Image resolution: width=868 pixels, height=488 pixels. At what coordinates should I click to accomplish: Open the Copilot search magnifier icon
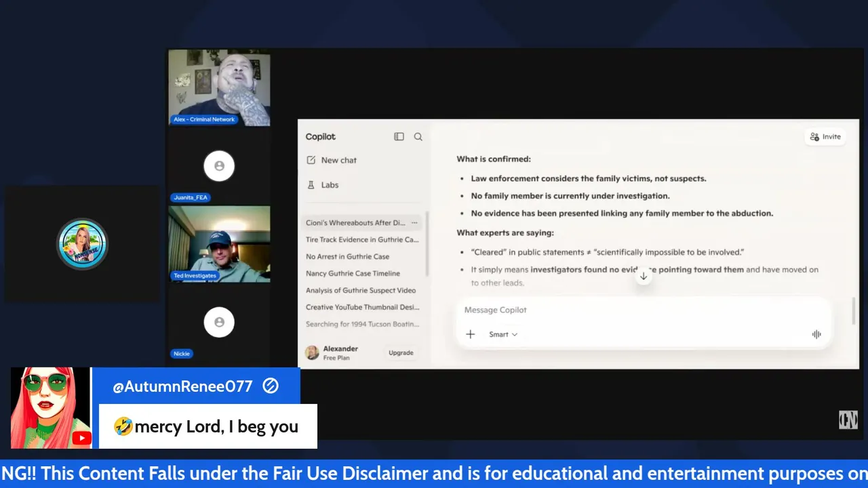pyautogui.click(x=418, y=137)
